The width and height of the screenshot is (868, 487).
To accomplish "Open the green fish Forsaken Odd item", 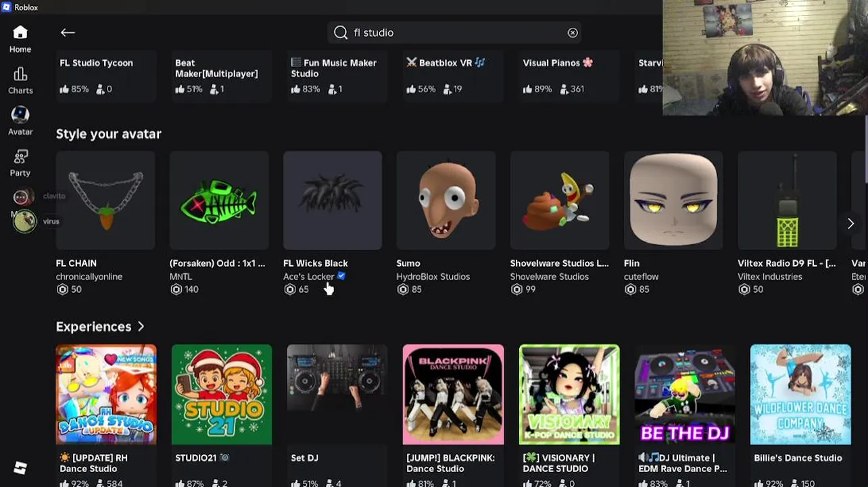I will (219, 200).
